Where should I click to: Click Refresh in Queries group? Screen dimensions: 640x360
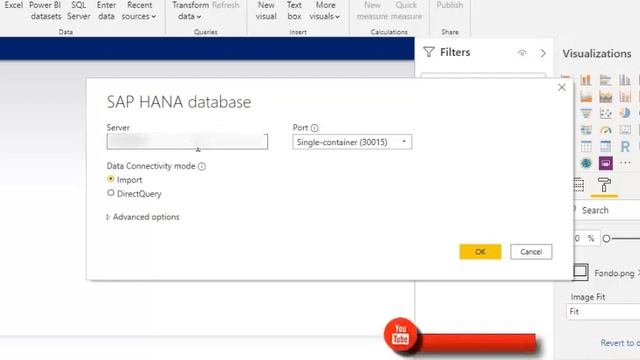pyautogui.click(x=226, y=6)
